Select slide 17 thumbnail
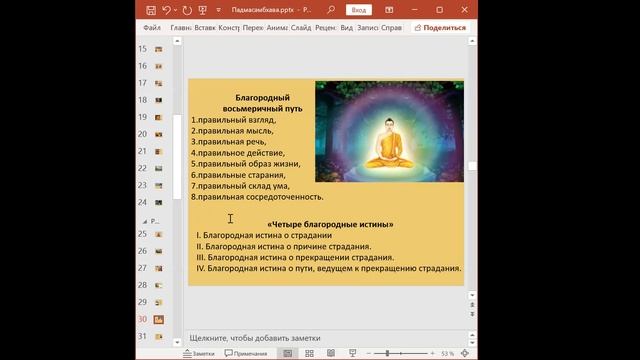Viewport: 640px width, 360px height. coord(158,83)
